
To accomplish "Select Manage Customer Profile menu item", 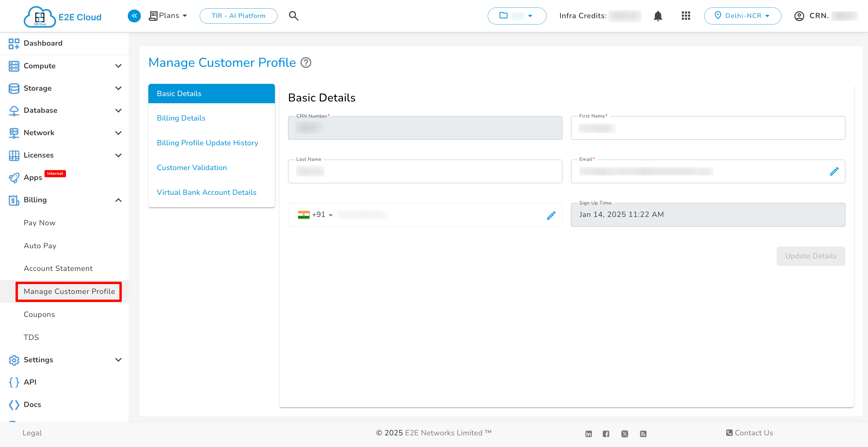I will (x=69, y=291).
